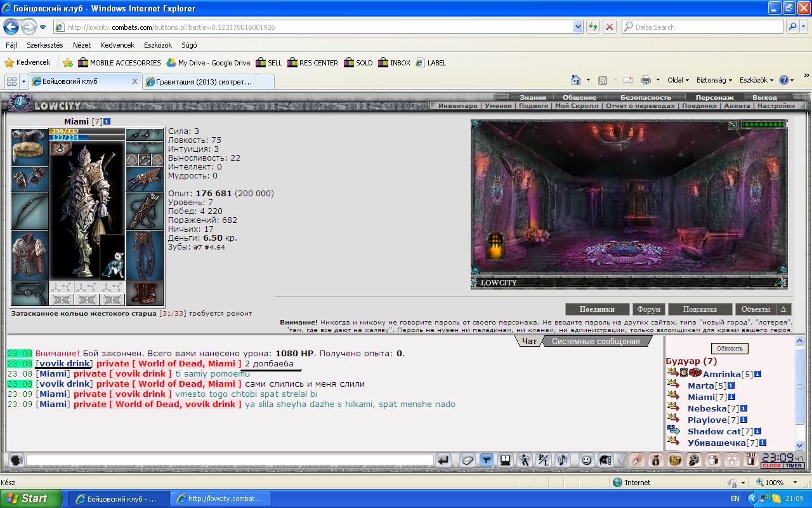Click the Обновить refresh button

click(x=729, y=349)
